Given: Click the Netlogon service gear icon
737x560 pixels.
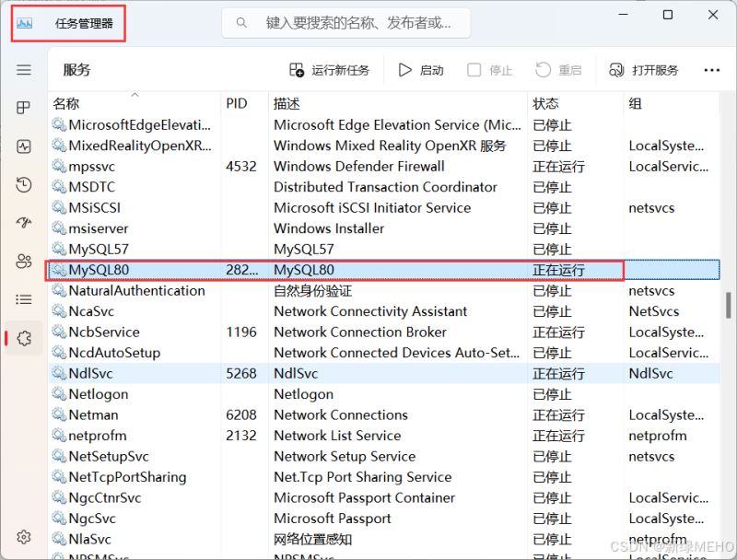Looking at the screenshot, I should tap(59, 393).
